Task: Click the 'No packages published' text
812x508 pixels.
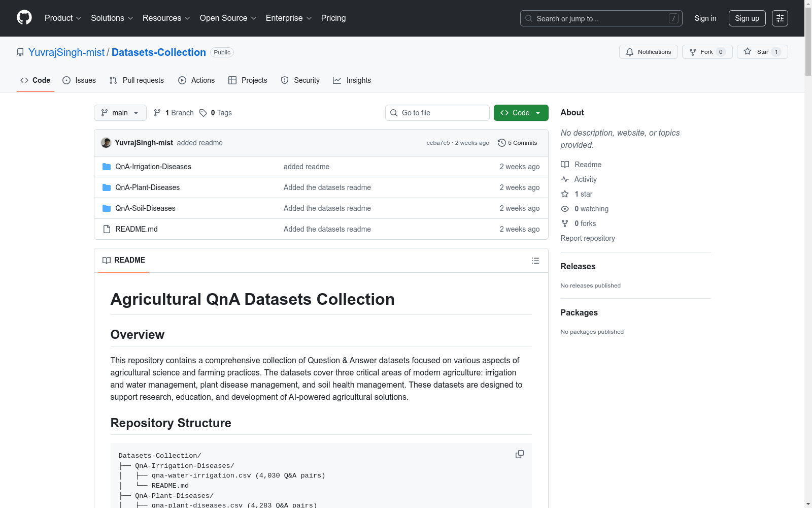Action: (592, 332)
